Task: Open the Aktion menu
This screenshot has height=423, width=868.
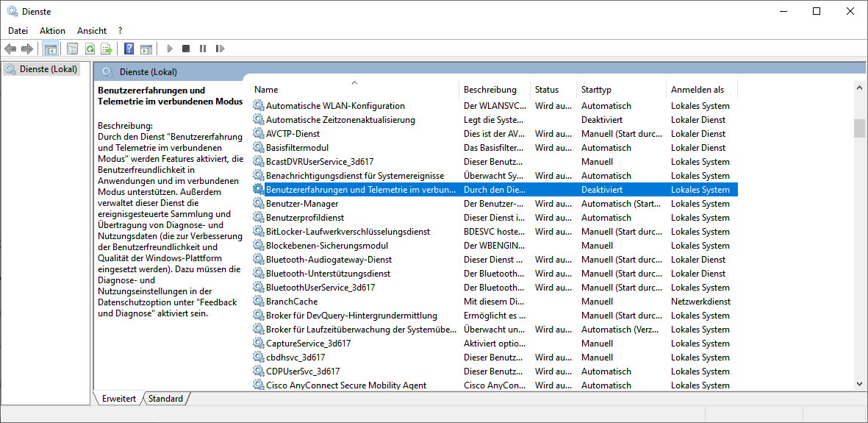Action: coord(52,31)
